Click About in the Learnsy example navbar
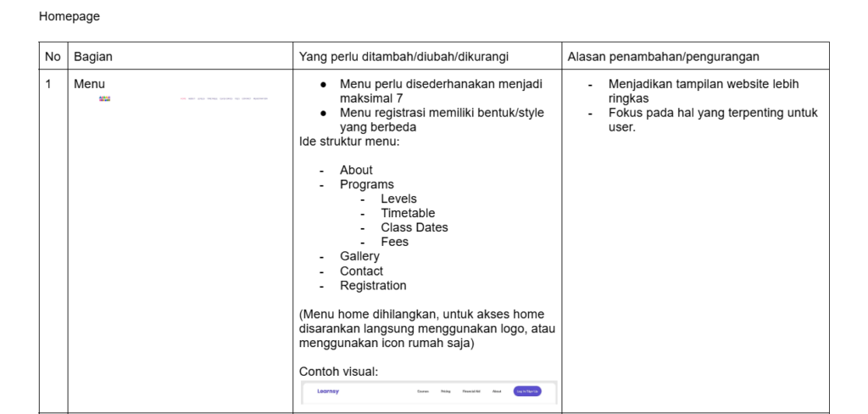This screenshot has width=868, height=414. click(x=497, y=392)
